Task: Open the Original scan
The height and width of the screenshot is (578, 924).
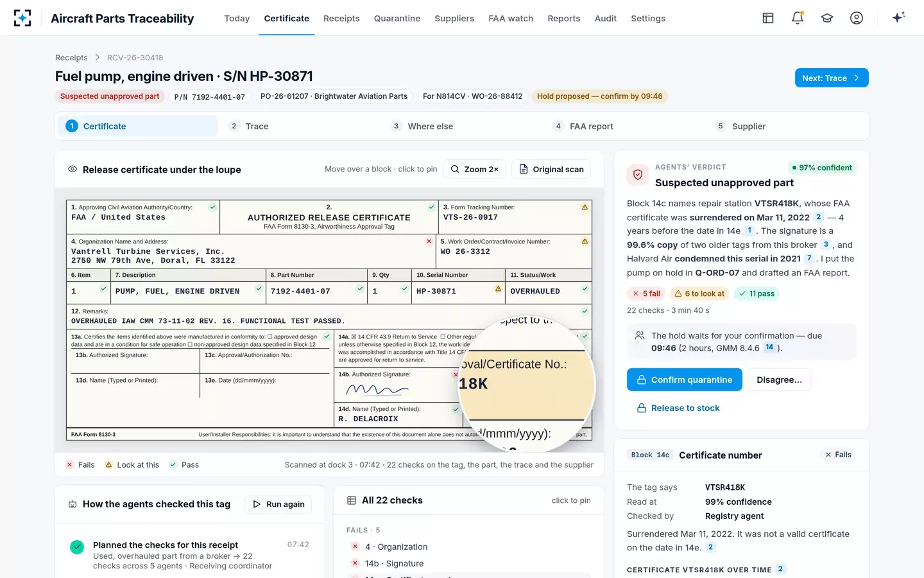Action: (551, 170)
